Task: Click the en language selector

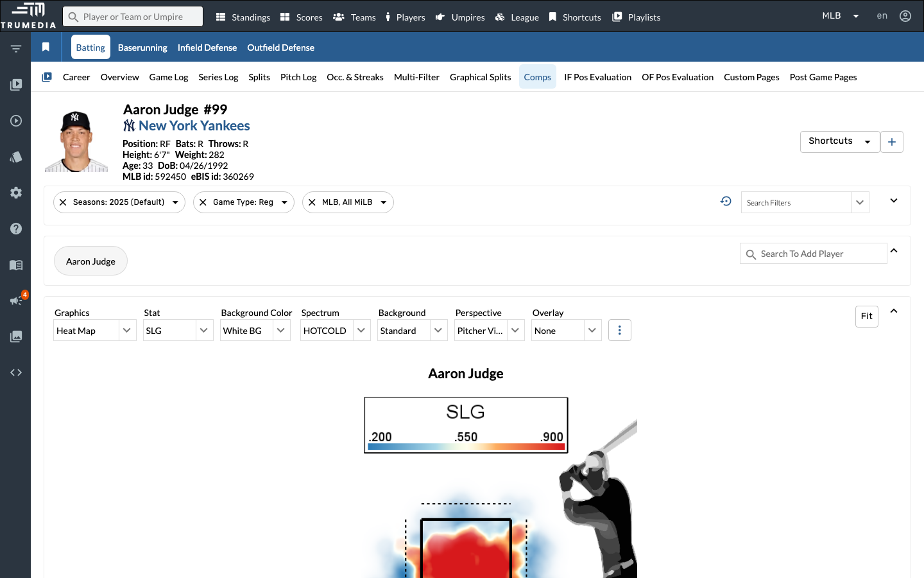Action: (x=882, y=16)
